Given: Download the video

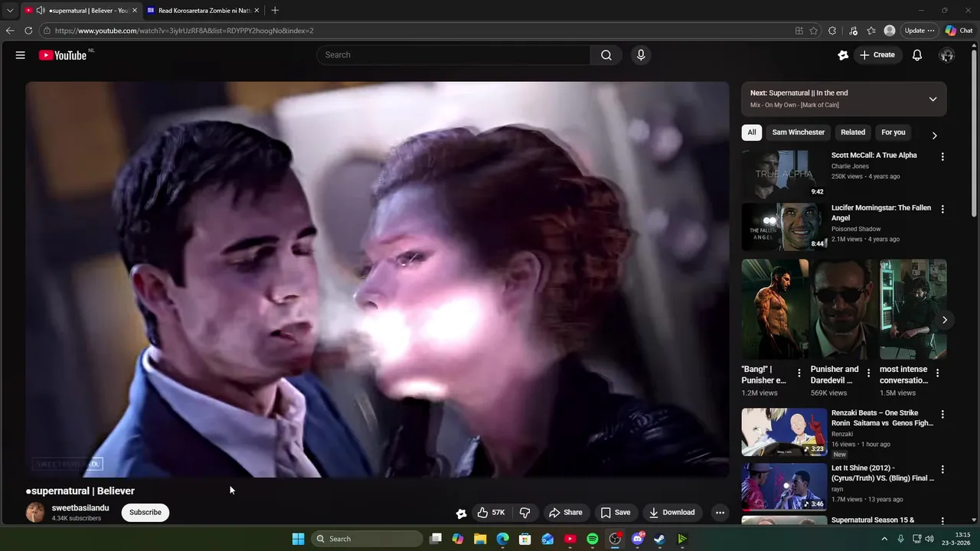Looking at the screenshot, I should pyautogui.click(x=672, y=513).
